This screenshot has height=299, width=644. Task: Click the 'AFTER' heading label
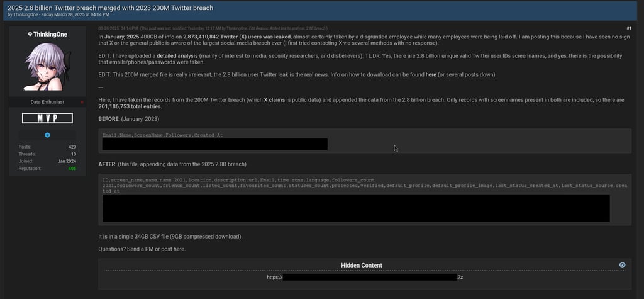tap(106, 164)
